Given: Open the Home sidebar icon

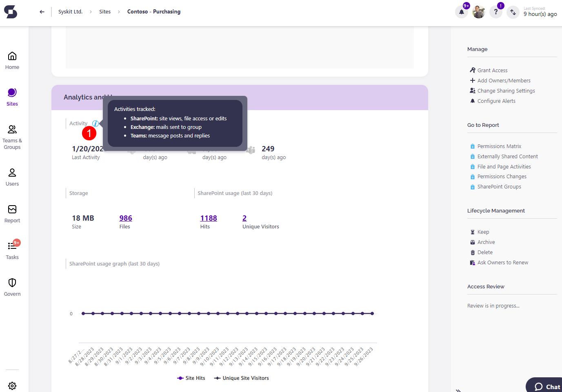Looking at the screenshot, I should [12, 59].
